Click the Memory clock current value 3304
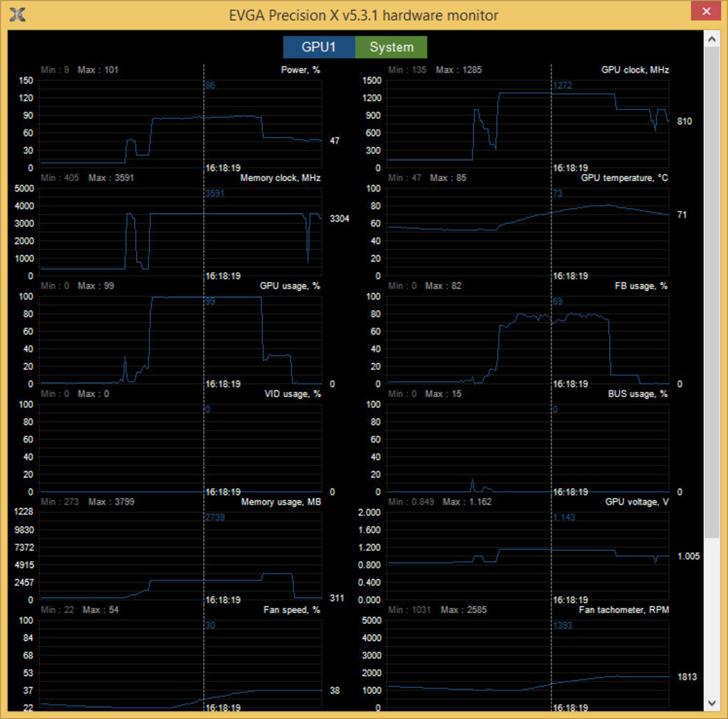728x719 pixels. coord(339,219)
